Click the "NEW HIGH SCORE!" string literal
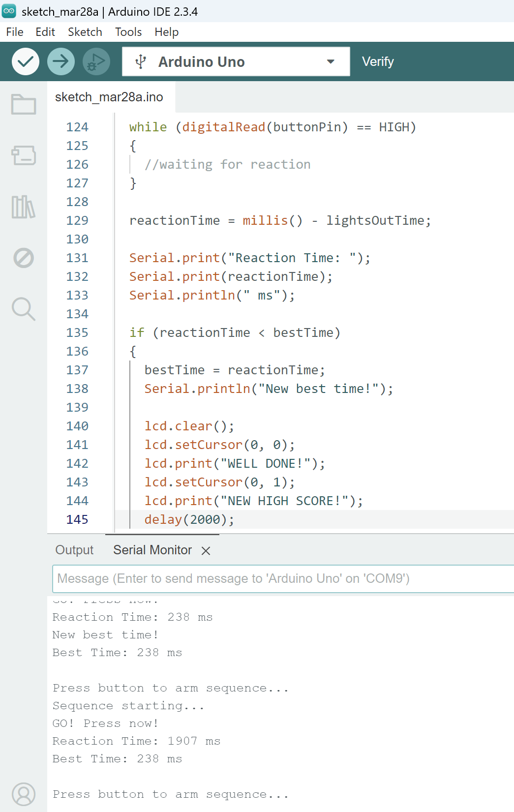The image size is (514, 812). click(284, 501)
